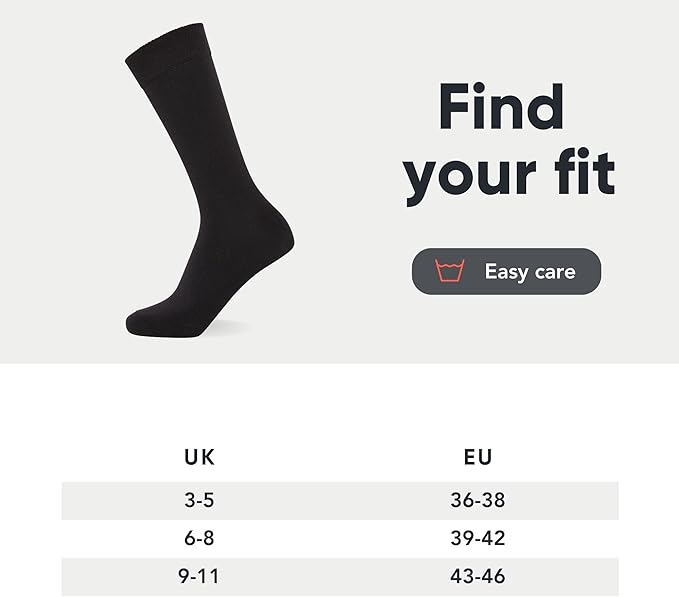Screen dimensions: 679x597
Task: Choose UK size 6-8 cell
Action: pos(200,538)
